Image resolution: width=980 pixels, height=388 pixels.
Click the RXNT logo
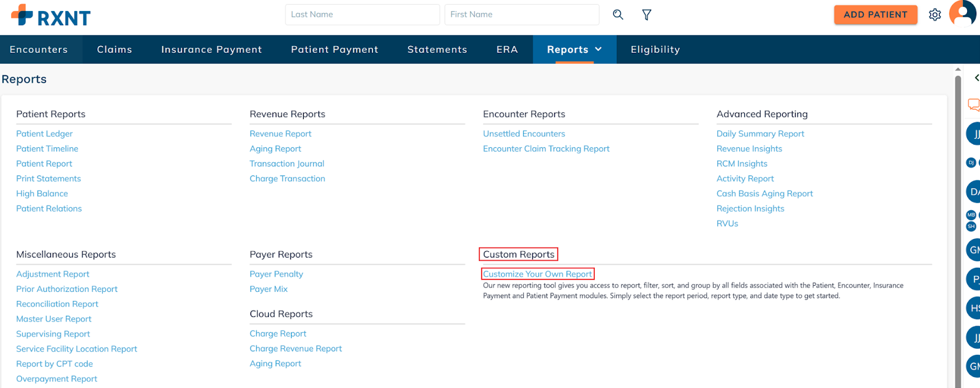coord(51,15)
